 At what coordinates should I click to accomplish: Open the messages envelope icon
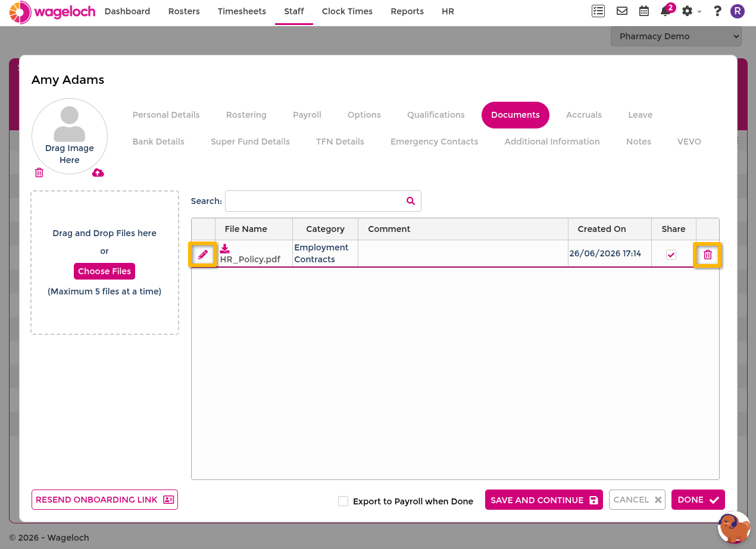(x=622, y=11)
